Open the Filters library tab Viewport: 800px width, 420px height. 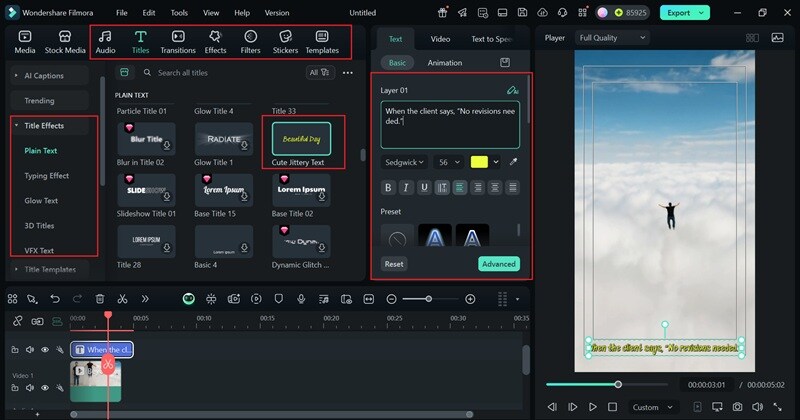point(250,42)
